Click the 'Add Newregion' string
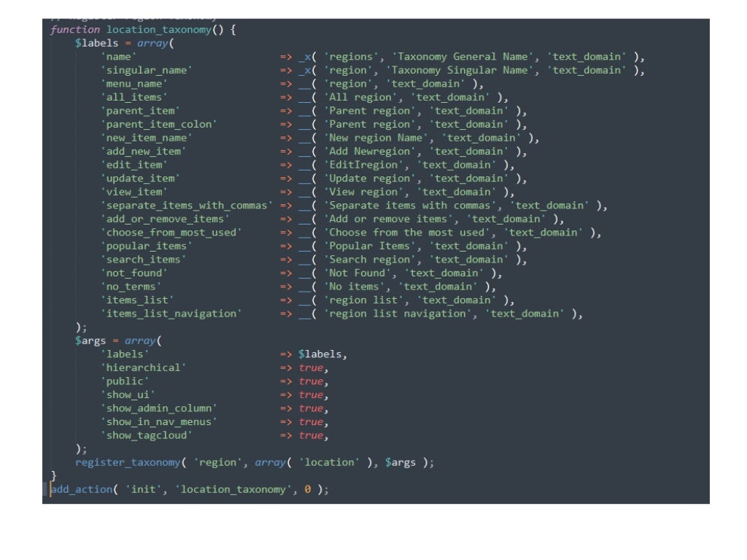The width and height of the screenshot is (747, 560). (370, 152)
